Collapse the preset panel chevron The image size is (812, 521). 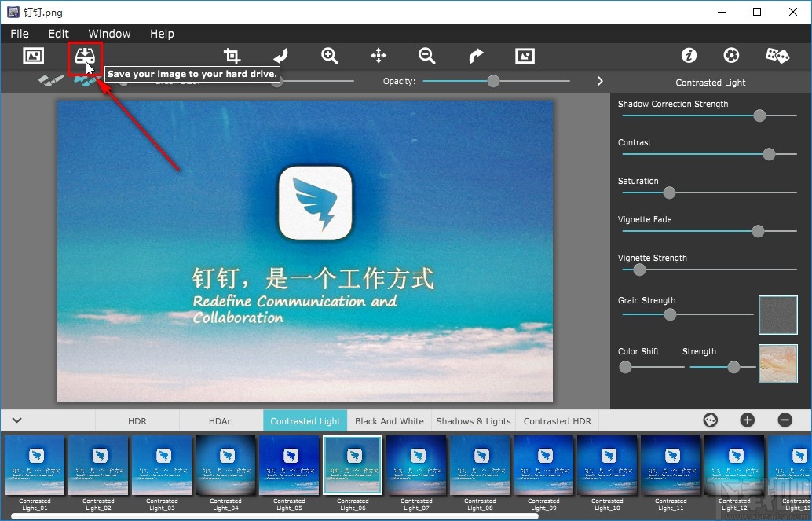[x=17, y=420]
